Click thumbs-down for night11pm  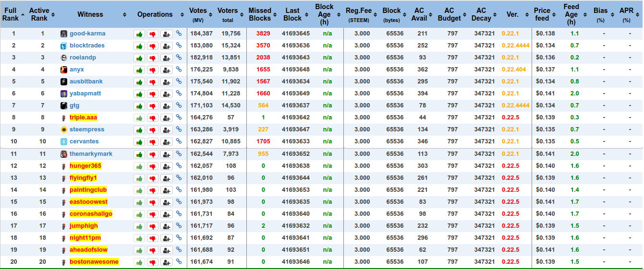tap(153, 238)
